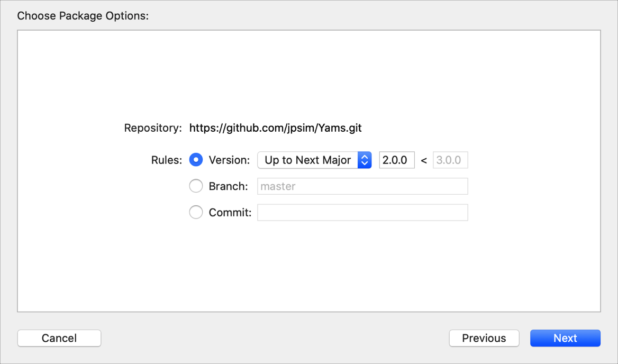Click the Rules: label

166,160
